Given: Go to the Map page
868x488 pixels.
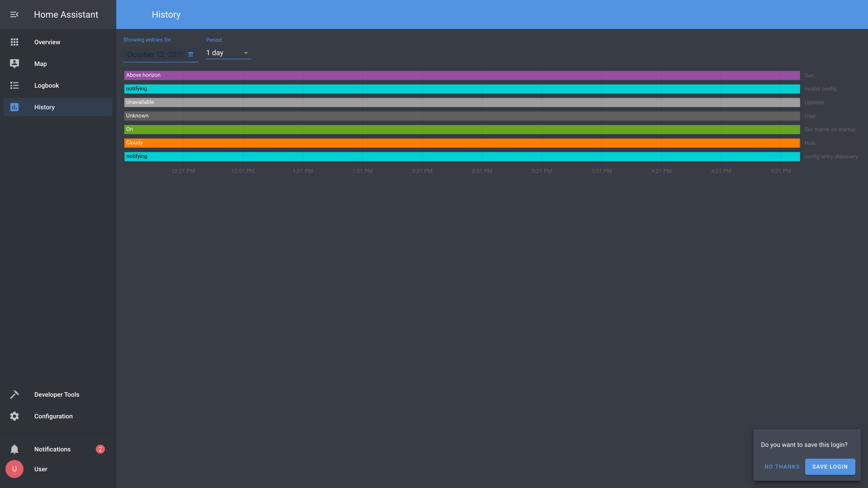Looking at the screenshot, I should pos(40,64).
